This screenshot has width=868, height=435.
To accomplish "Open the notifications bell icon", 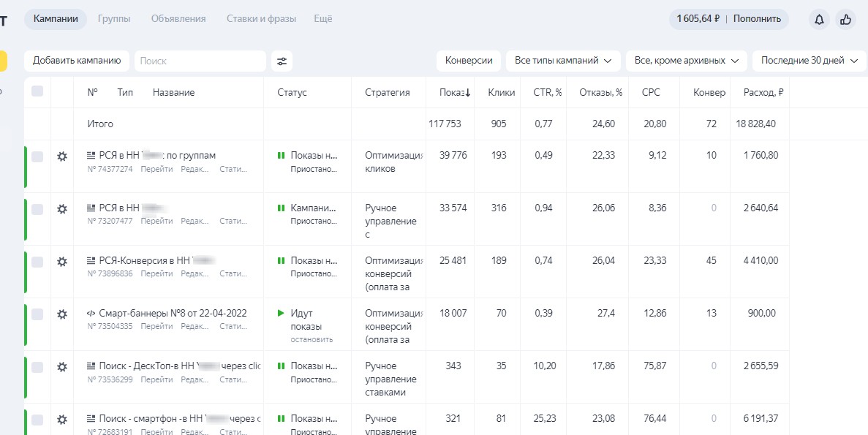I will [x=819, y=19].
